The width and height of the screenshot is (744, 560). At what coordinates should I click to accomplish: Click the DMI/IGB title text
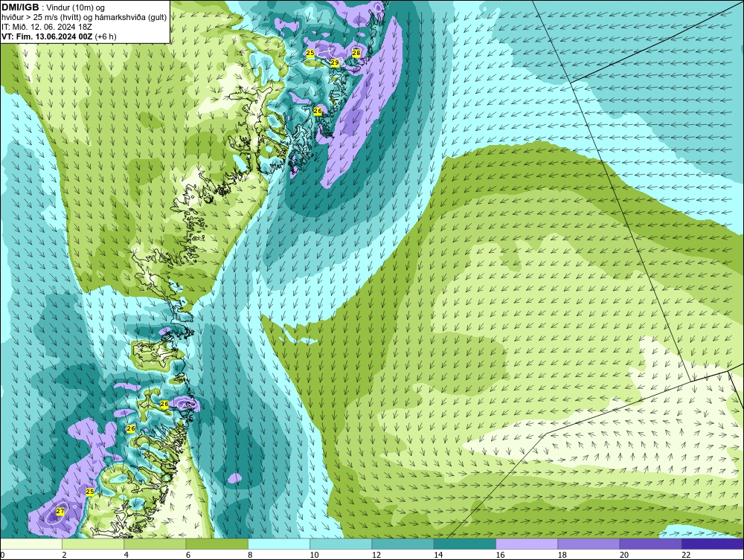click(x=20, y=7)
